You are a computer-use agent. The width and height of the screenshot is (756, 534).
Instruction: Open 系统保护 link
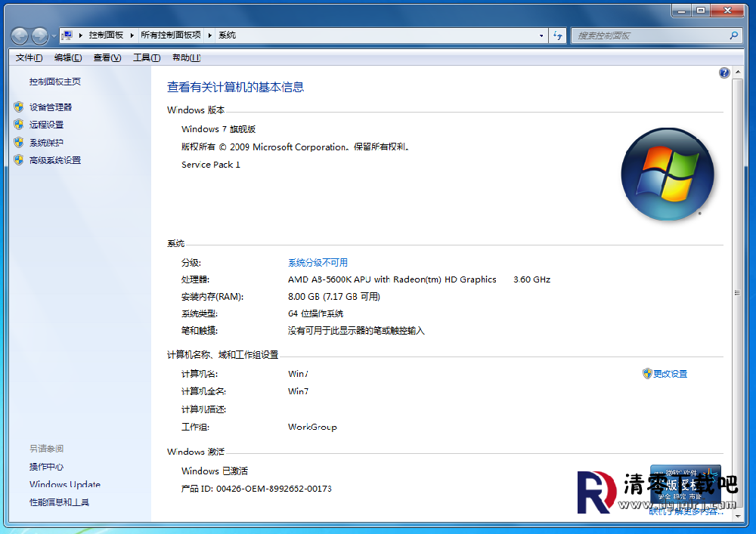[46, 143]
